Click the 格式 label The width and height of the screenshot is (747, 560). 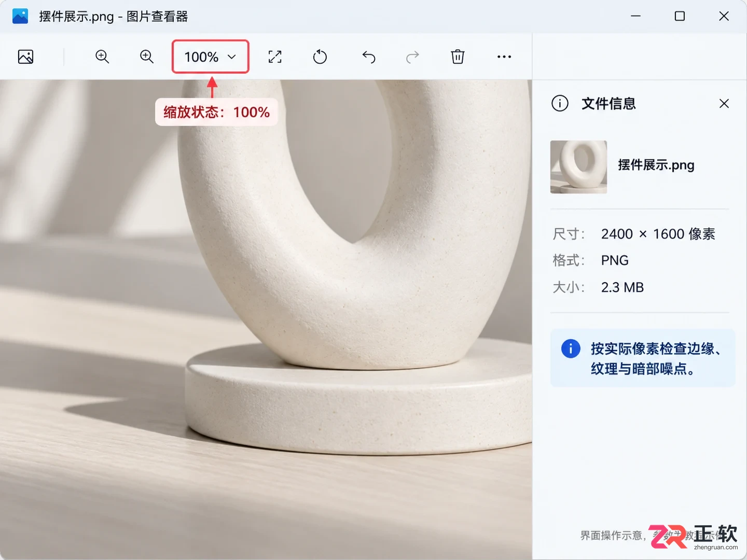coord(569,260)
